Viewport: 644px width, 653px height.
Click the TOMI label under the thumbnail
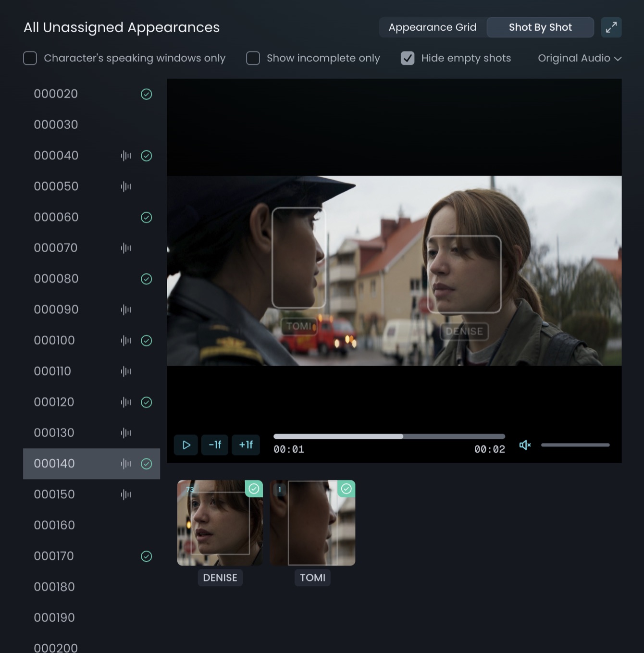(x=312, y=578)
